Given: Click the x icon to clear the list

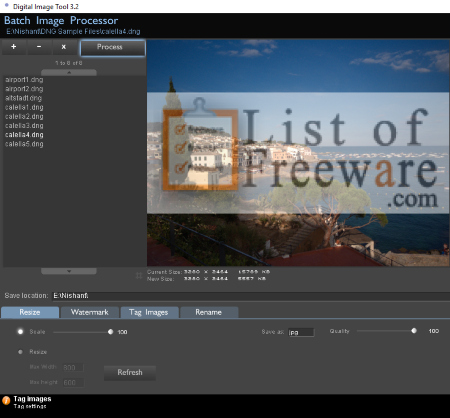Looking at the screenshot, I should pos(64,47).
